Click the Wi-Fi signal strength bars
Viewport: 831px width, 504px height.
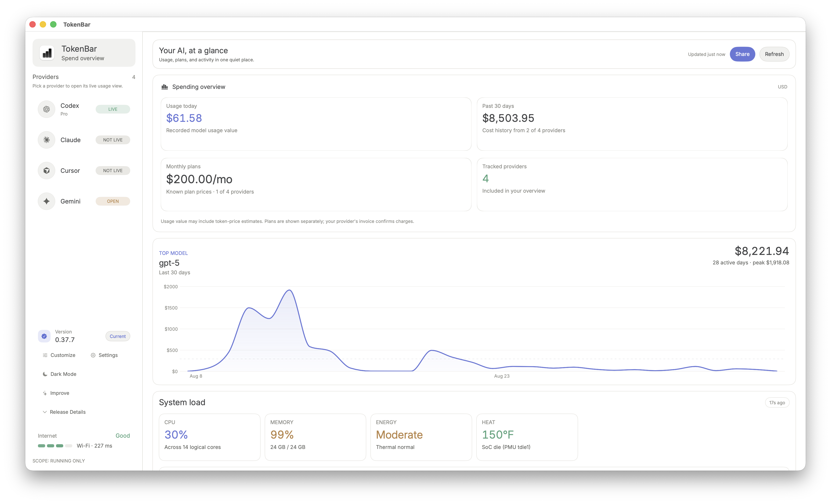55,446
